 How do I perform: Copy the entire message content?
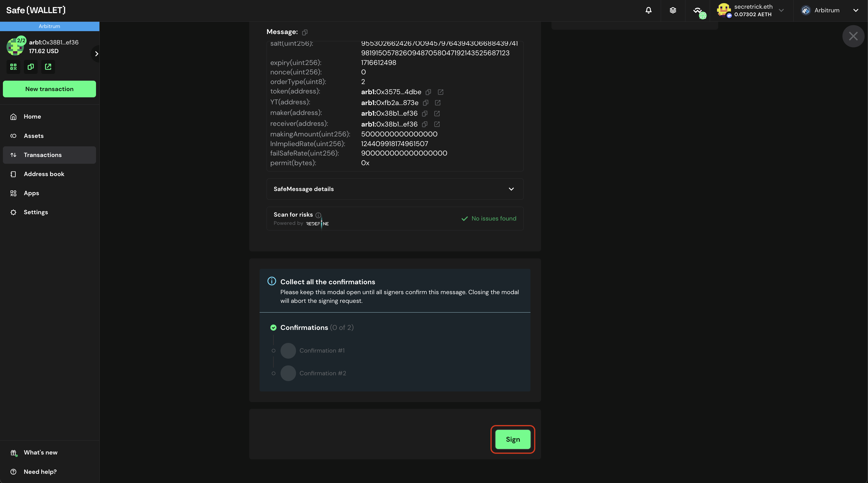click(305, 32)
